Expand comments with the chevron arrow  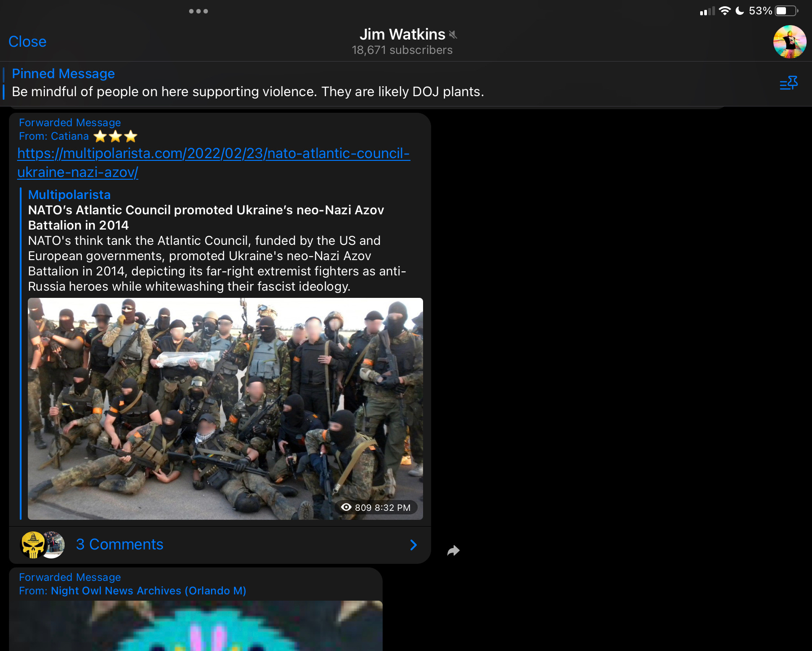tap(414, 545)
